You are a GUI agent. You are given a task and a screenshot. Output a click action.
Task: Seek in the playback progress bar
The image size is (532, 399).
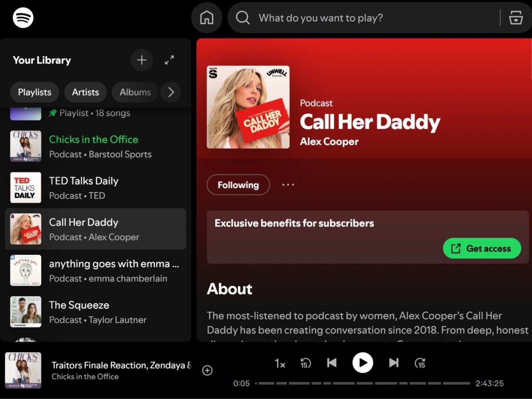coord(363,383)
